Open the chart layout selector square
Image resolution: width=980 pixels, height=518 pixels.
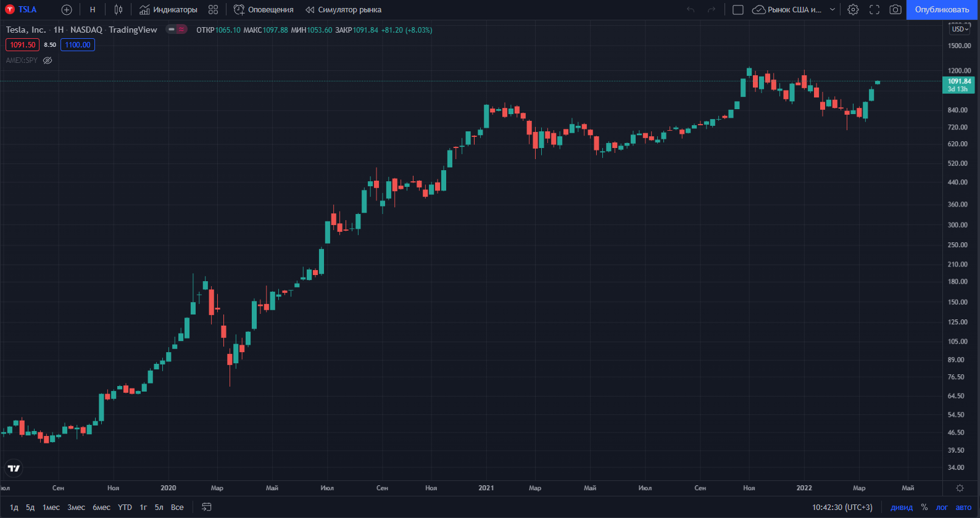pyautogui.click(x=738, y=10)
